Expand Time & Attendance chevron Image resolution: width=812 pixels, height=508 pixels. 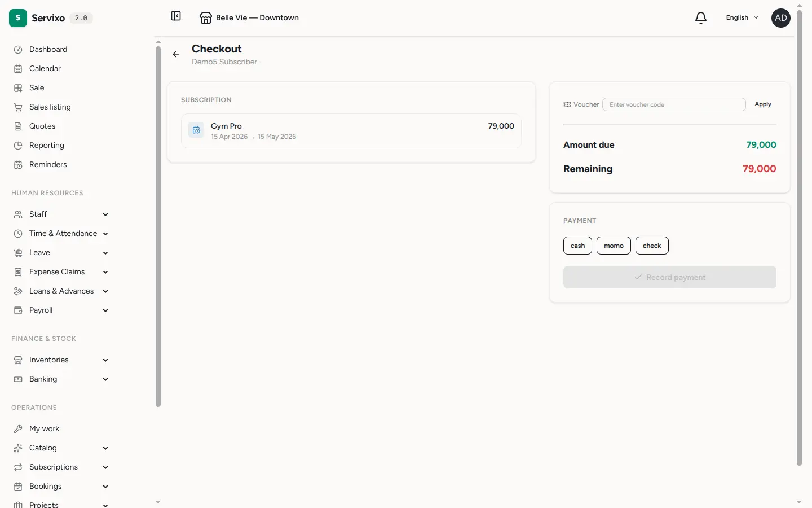pyautogui.click(x=105, y=234)
